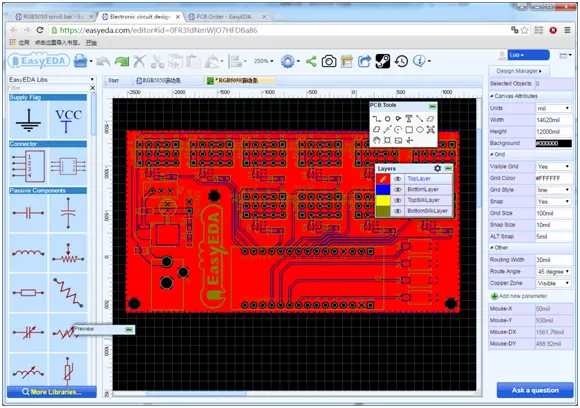Toggle TopSilkLayer visibility eye
Viewport: 580px width, 408px height.
tap(398, 200)
